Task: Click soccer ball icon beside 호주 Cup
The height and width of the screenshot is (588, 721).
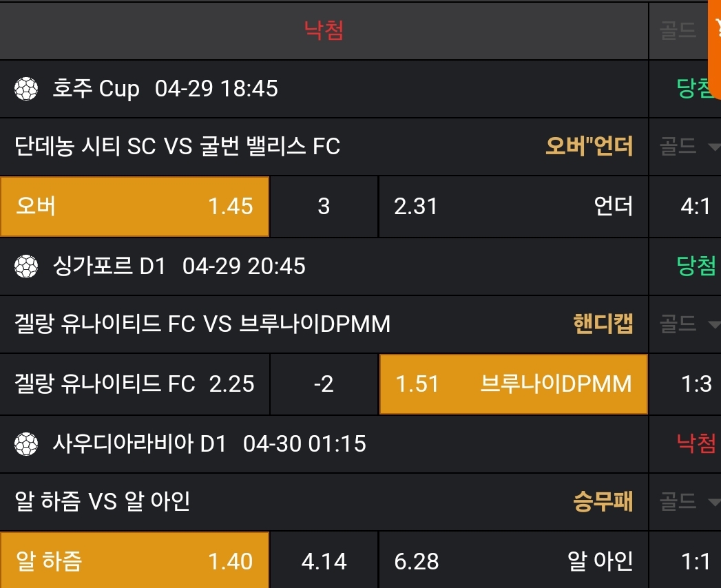Action: pyautogui.click(x=26, y=88)
